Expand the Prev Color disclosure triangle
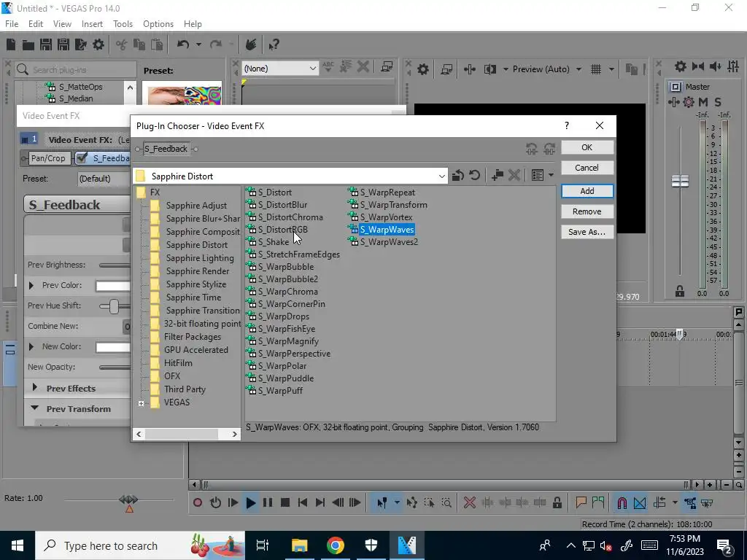747x560 pixels. tap(31, 285)
